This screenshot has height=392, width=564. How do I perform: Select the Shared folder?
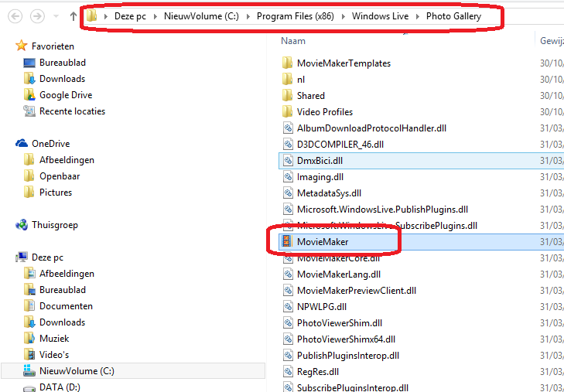click(x=311, y=96)
